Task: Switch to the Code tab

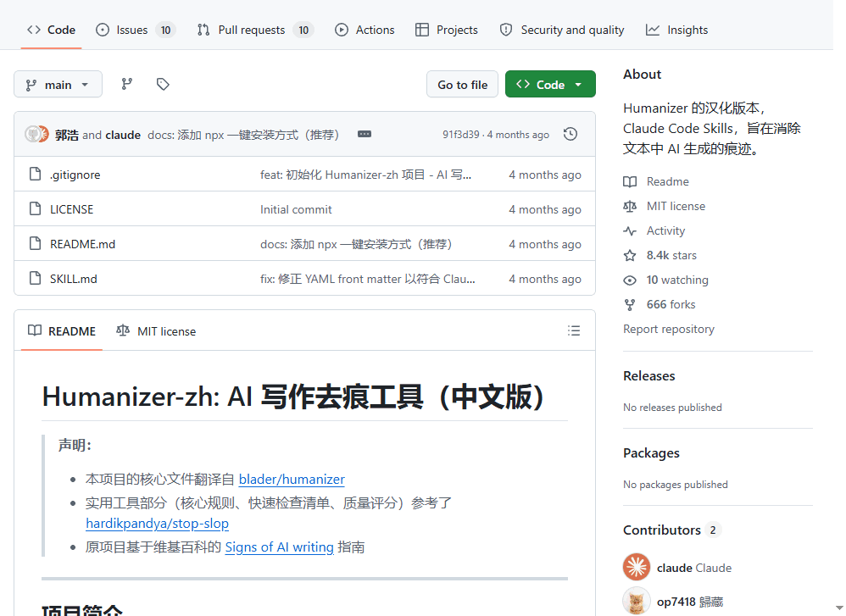Action: (x=51, y=30)
